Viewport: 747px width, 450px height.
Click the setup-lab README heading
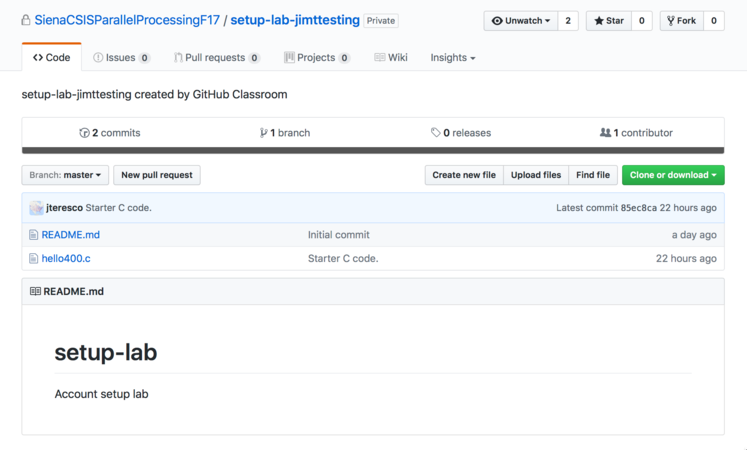106,352
